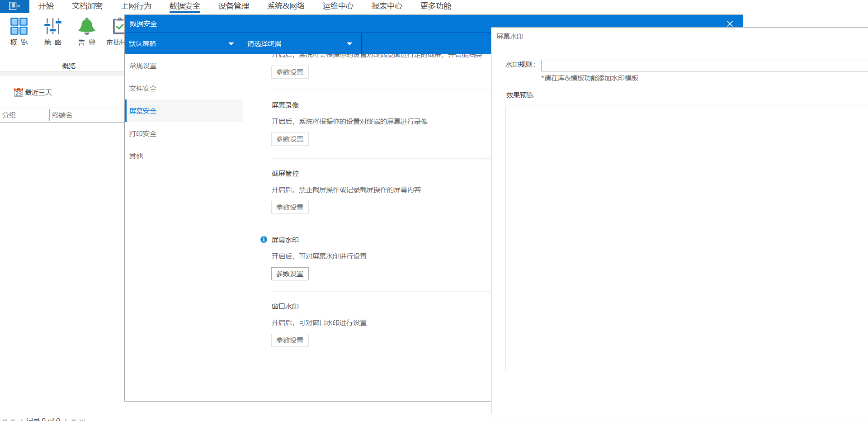Open the 请选择终端 terminal dropdown
Viewport: 868px width, 421px height.
point(349,44)
